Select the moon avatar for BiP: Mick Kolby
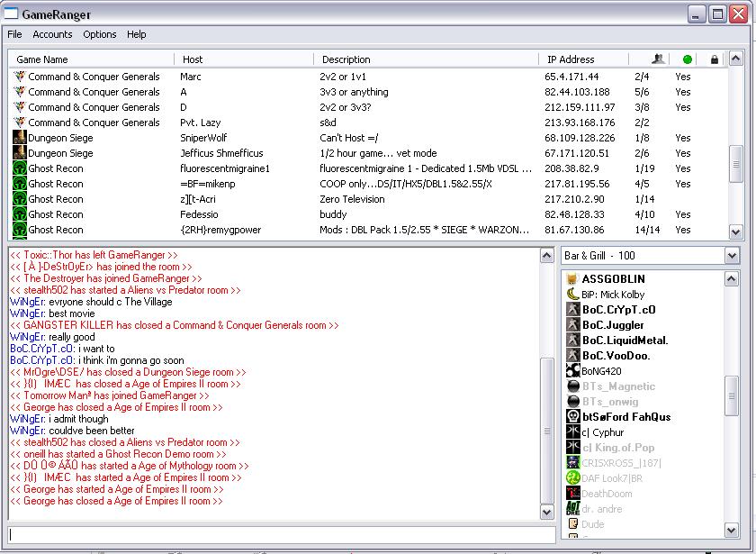 tap(572, 294)
